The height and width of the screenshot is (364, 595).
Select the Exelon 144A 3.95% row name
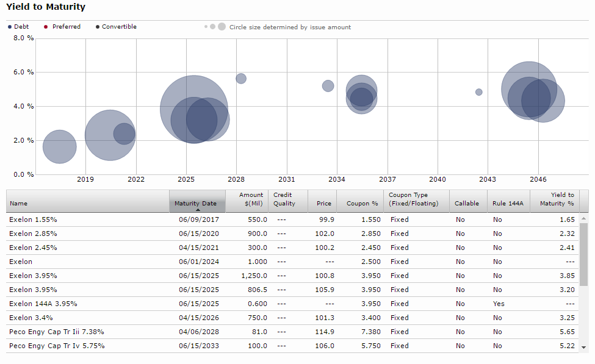tap(43, 304)
